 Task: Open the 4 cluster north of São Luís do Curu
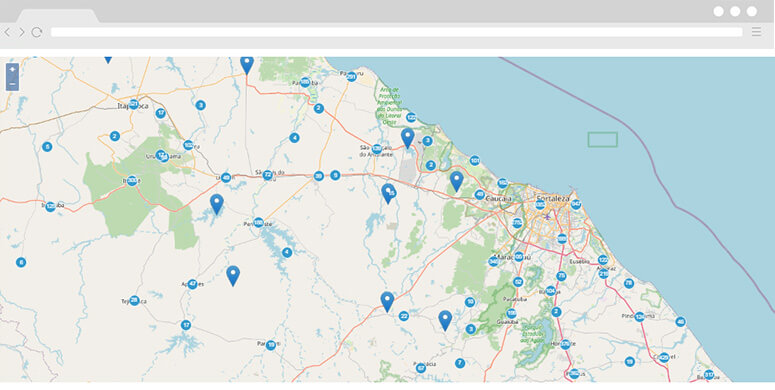click(x=295, y=138)
